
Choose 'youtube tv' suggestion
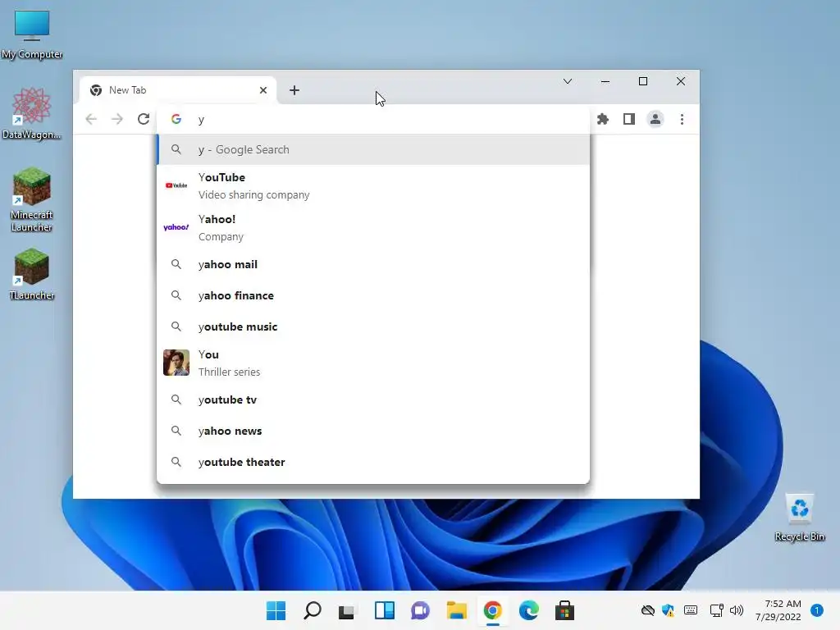373,399
